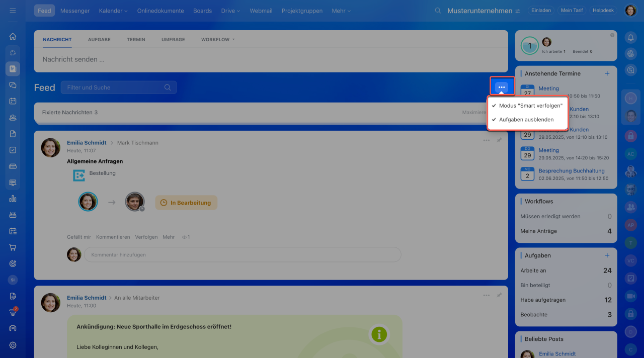The width and height of the screenshot is (644, 358).
Task: Add a new task with the Aufgaben plus icon
Action: [x=607, y=255]
